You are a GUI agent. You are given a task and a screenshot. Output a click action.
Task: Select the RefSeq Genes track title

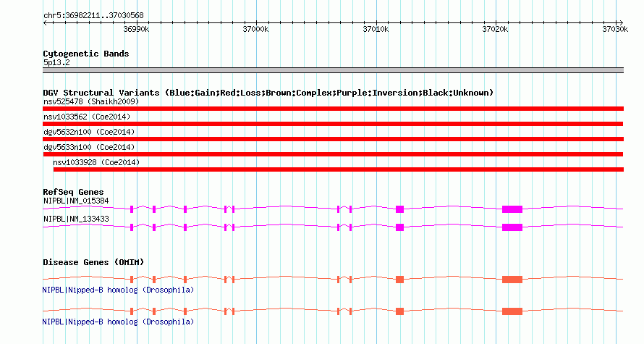coord(73,192)
